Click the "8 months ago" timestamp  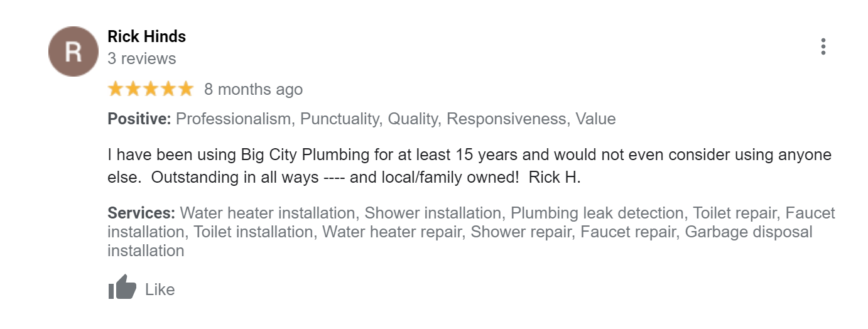(253, 90)
